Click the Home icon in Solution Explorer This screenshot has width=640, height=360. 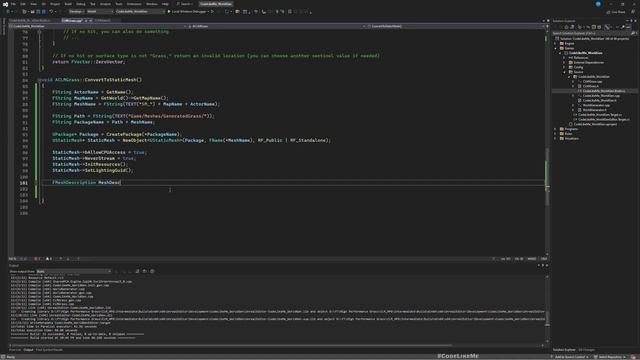pos(566,27)
